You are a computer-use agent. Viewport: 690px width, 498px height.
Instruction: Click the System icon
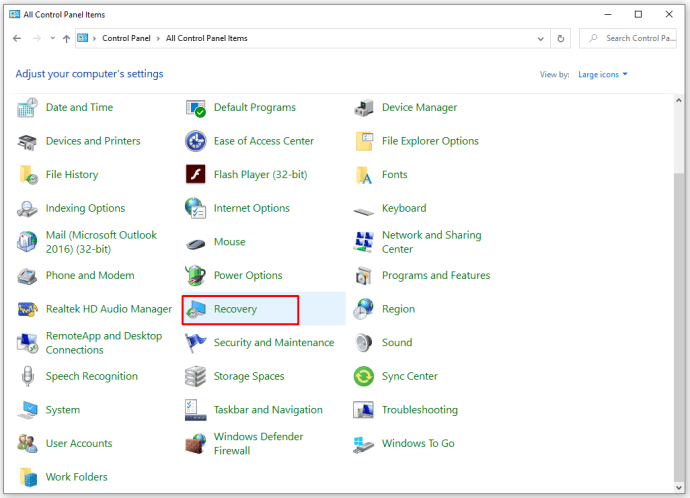click(27, 410)
